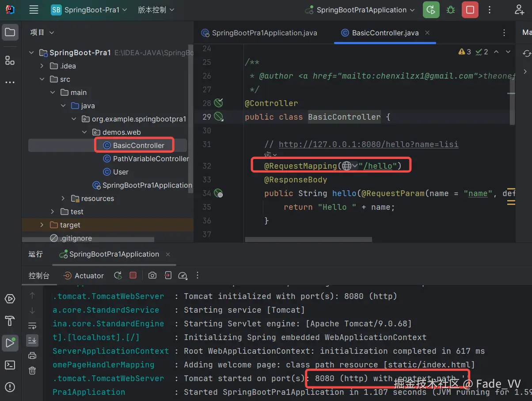The image size is (532, 401).
Task: Open 项目 view selector dropdown
Action: coord(42,32)
